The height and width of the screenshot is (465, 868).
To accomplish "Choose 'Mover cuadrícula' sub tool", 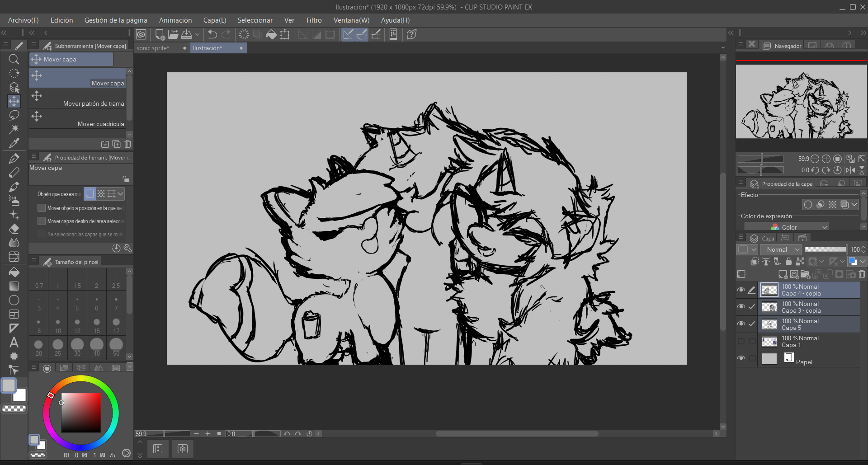I will [77, 118].
